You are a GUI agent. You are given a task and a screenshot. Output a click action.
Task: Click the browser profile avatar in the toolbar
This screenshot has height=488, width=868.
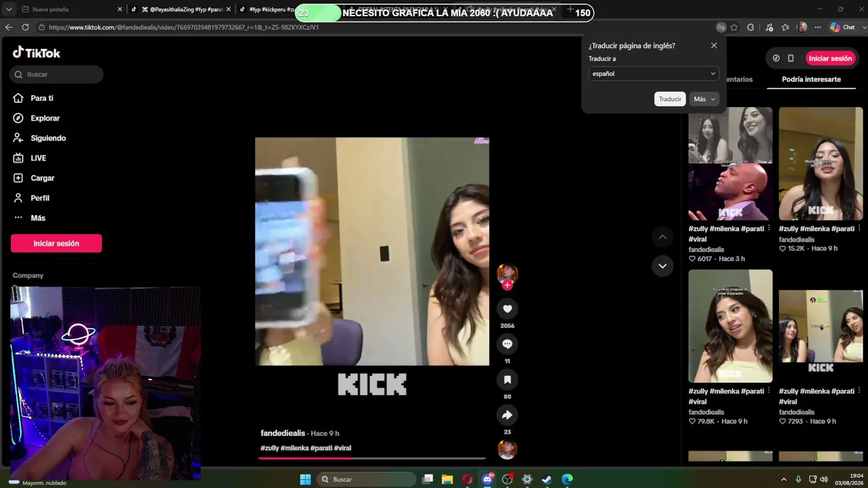pyautogui.click(x=803, y=27)
